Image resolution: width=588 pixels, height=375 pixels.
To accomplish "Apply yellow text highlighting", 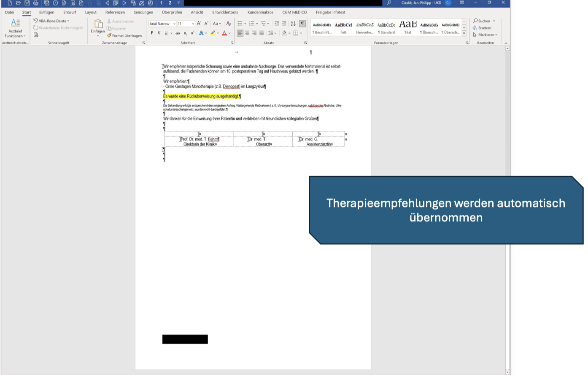I will click(212, 32).
